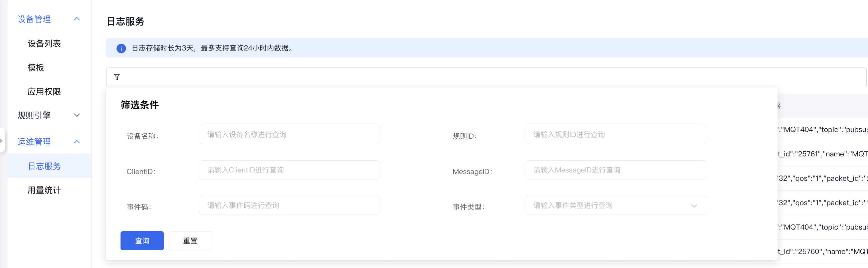Open the 事件类型 dropdown
This screenshot has height=268, width=868.
pos(615,205)
